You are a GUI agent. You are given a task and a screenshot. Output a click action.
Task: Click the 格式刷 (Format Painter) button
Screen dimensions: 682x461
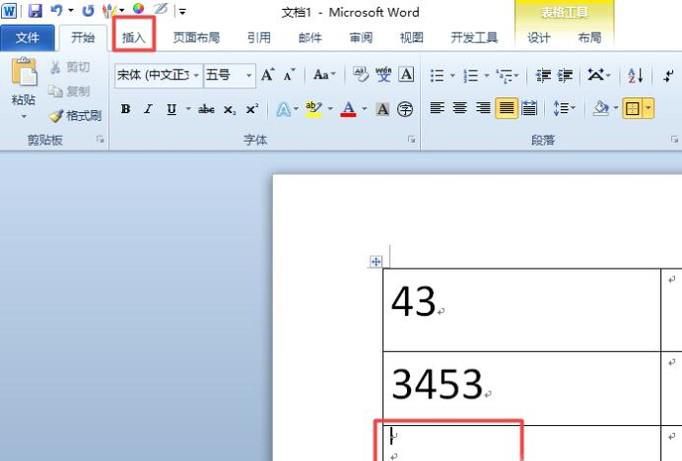[x=75, y=116]
